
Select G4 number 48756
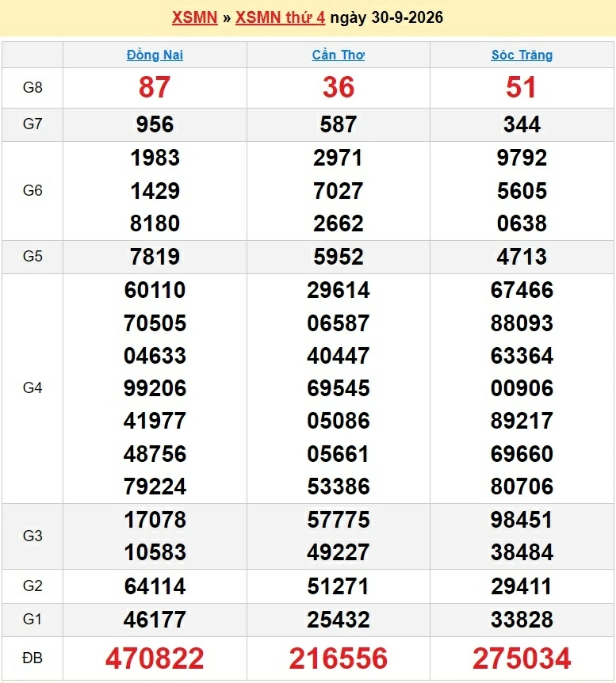point(155,454)
